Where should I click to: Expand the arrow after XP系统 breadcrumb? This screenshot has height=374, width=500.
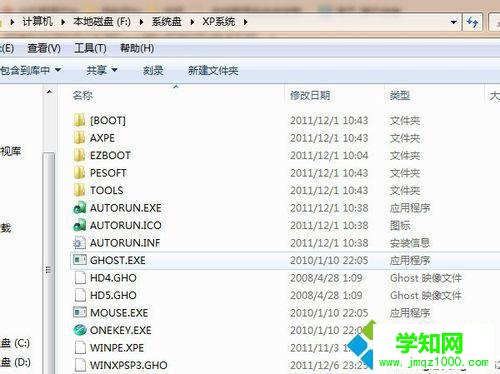tap(245, 22)
